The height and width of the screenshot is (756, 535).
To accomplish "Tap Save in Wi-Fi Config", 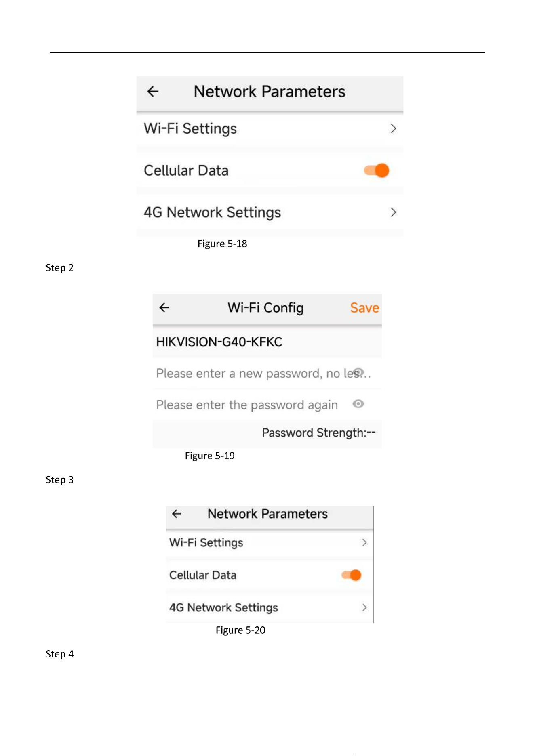I will pyautogui.click(x=364, y=308).
